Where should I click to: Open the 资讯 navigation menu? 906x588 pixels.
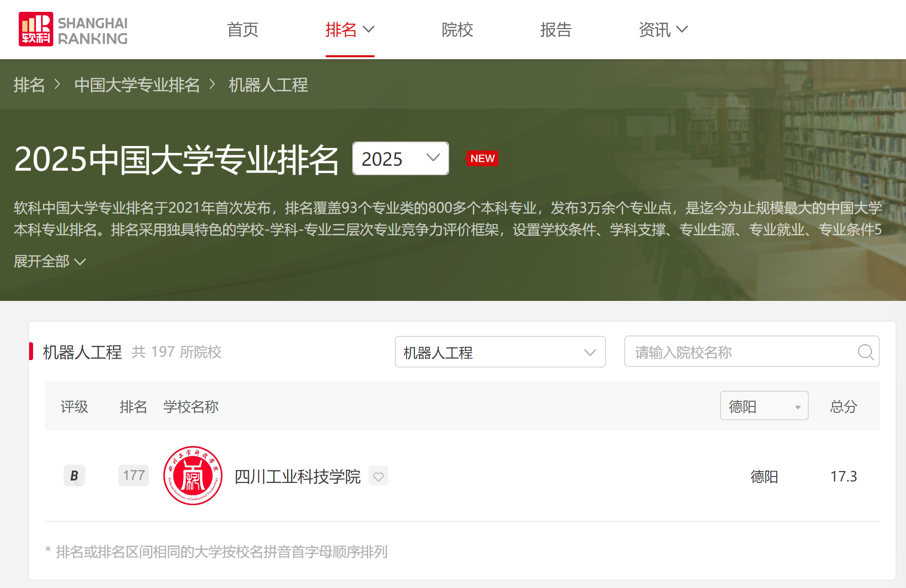pos(662,30)
